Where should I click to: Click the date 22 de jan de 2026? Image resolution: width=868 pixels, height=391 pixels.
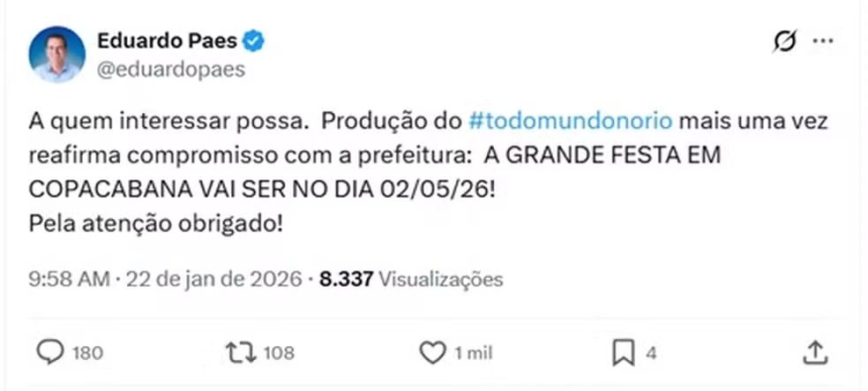coord(213,280)
